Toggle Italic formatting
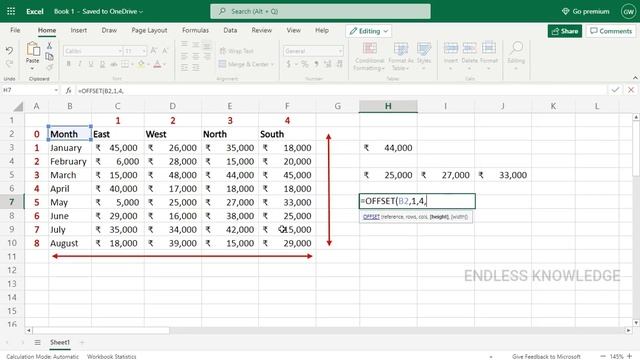640x360 pixels. click(x=80, y=64)
